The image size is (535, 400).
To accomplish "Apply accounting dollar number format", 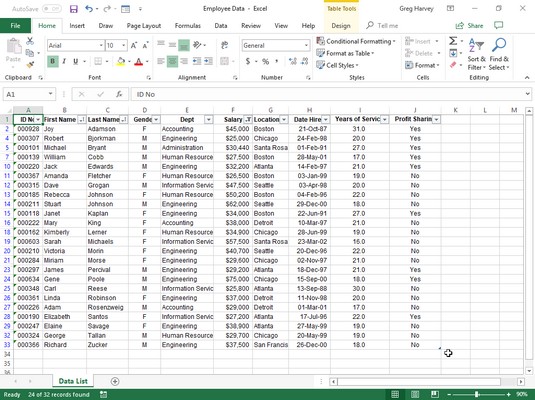I will [x=248, y=61].
